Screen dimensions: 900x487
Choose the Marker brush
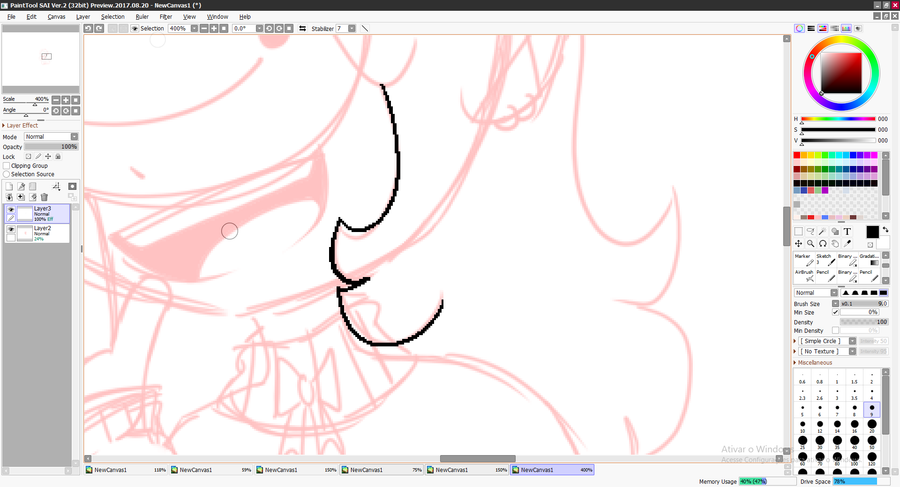click(804, 260)
